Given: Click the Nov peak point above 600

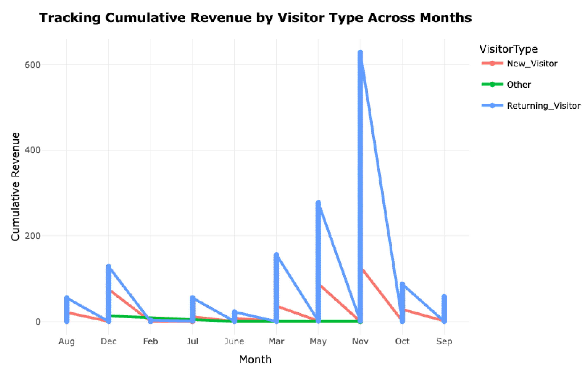Looking at the screenshot, I should click(x=360, y=53).
